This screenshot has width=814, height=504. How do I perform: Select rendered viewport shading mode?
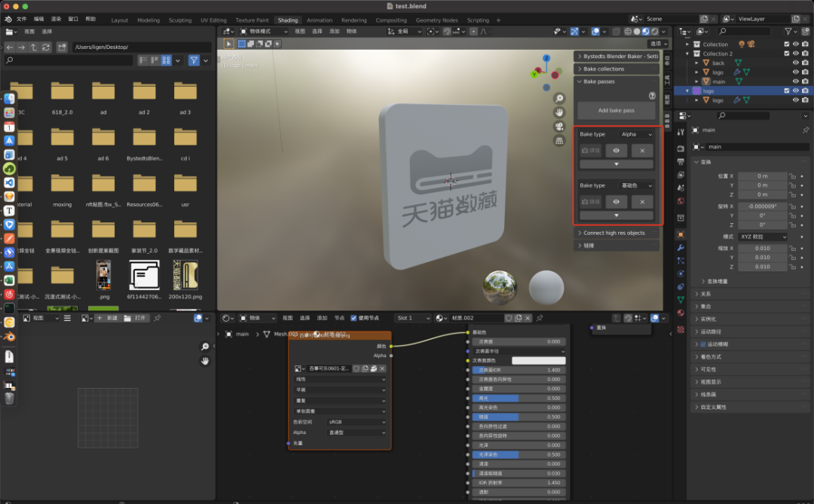[x=655, y=32]
